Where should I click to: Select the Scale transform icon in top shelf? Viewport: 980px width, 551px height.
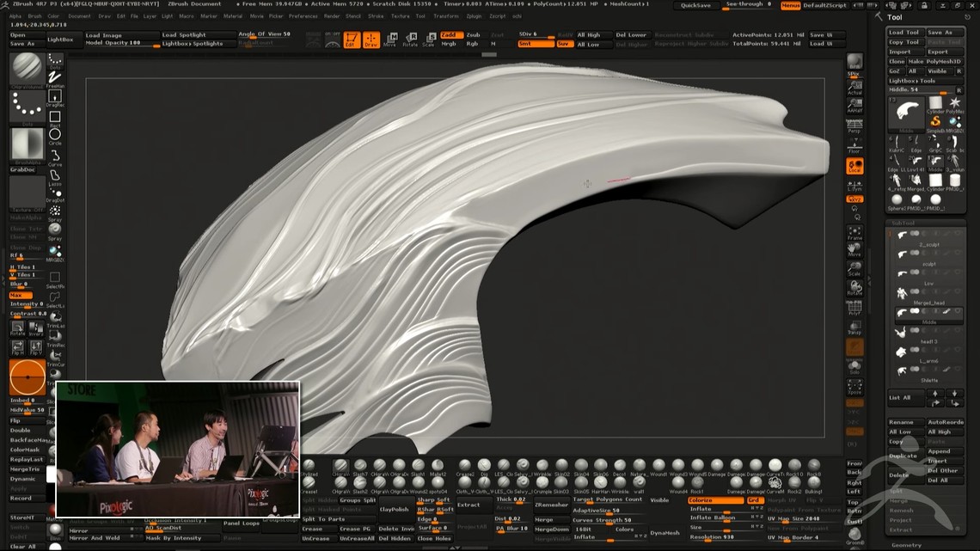click(429, 40)
